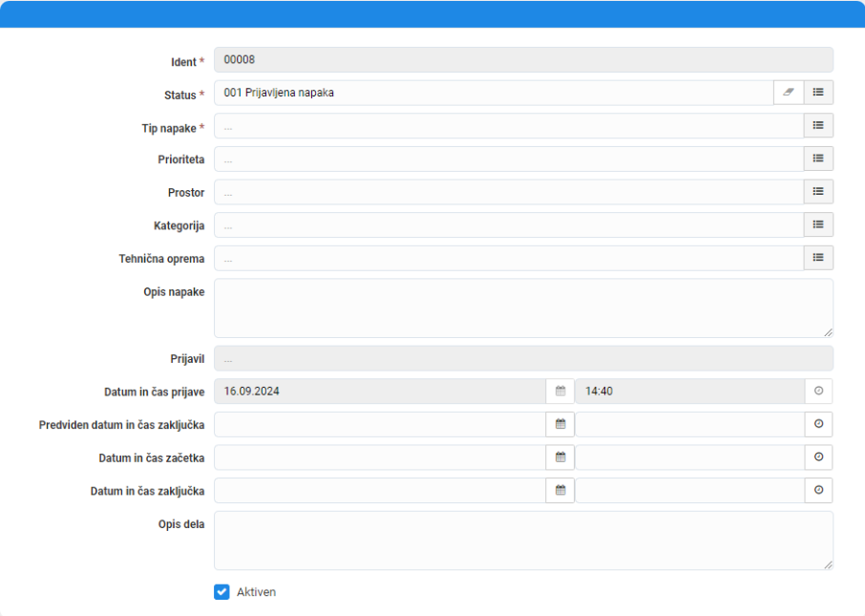Focus the Kategorija input field

click(x=509, y=224)
